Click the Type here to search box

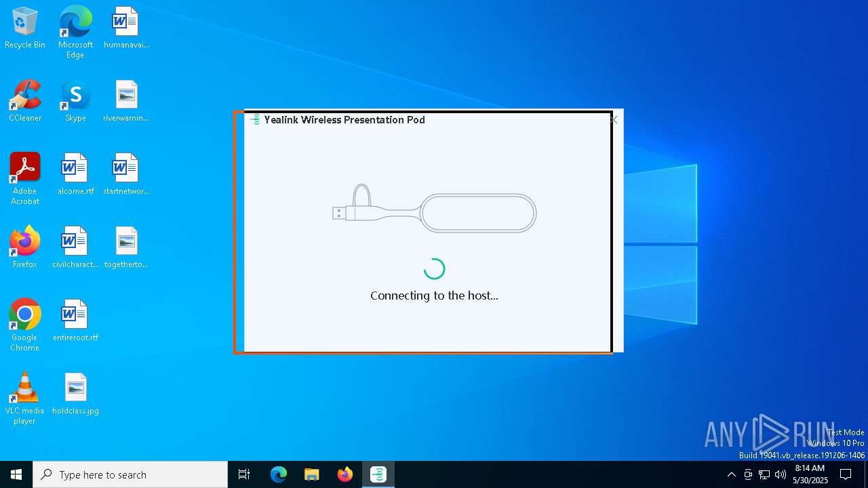(x=130, y=474)
